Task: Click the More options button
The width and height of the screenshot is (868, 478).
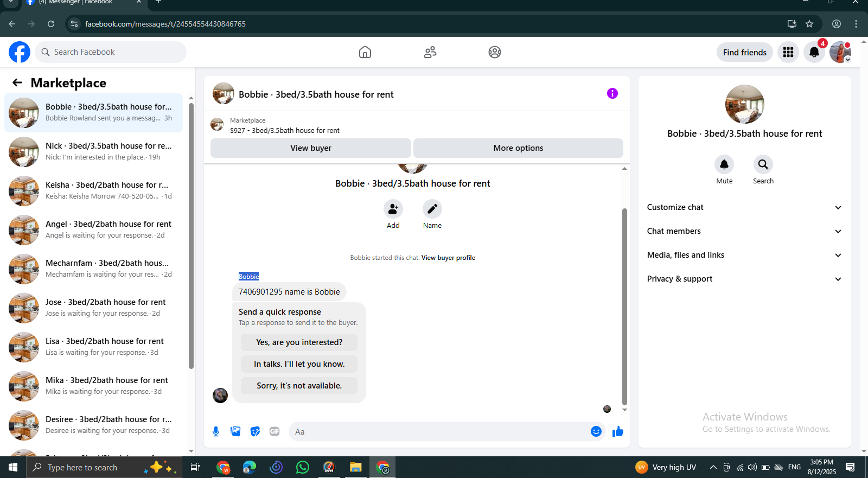Action: 518,148
